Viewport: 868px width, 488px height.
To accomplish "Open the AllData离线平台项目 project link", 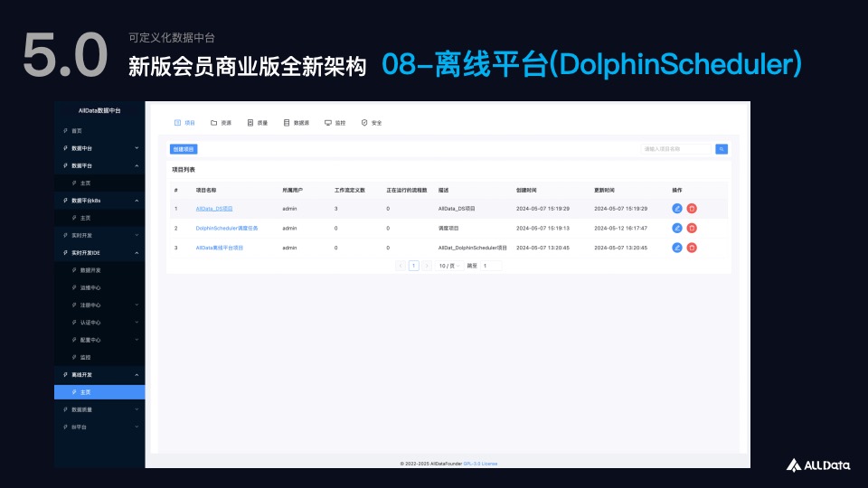I will click(219, 248).
